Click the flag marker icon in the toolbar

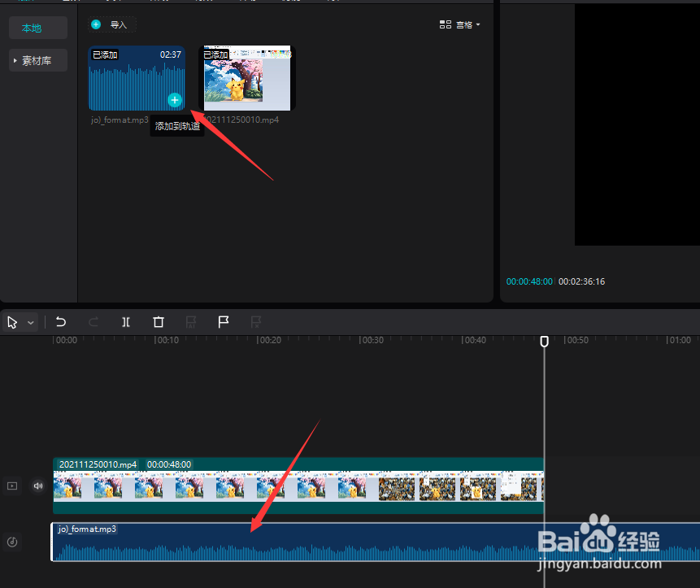point(224,321)
